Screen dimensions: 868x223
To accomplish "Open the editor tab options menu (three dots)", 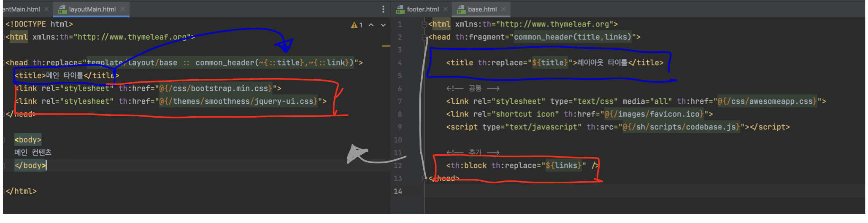I will (383, 9).
